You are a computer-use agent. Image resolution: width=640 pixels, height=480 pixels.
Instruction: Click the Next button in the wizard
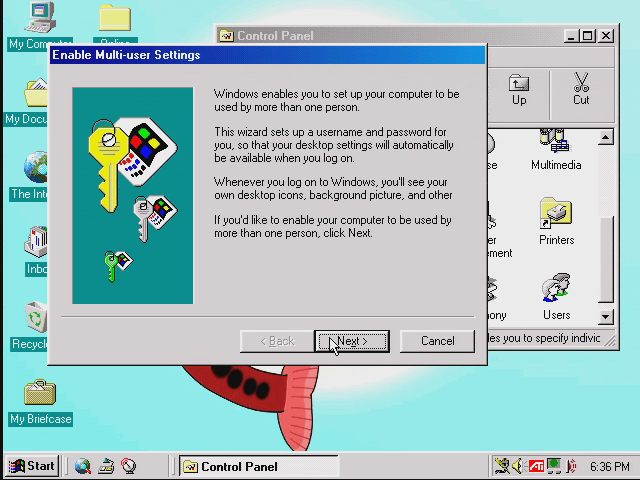pyautogui.click(x=352, y=341)
